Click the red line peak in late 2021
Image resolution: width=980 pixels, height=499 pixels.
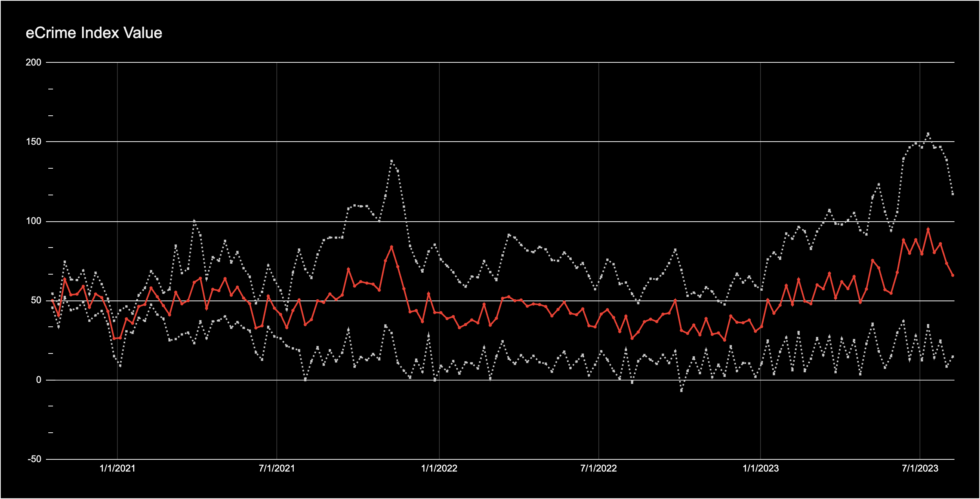[391, 247]
